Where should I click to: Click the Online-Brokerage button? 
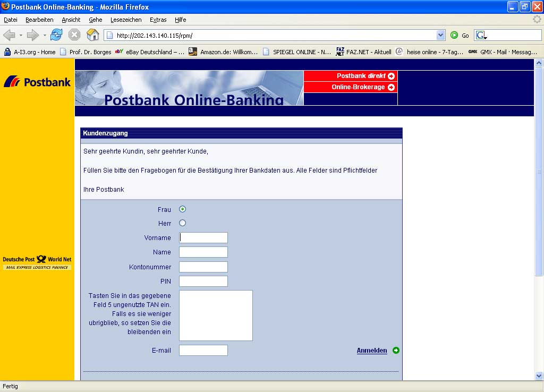point(351,87)
